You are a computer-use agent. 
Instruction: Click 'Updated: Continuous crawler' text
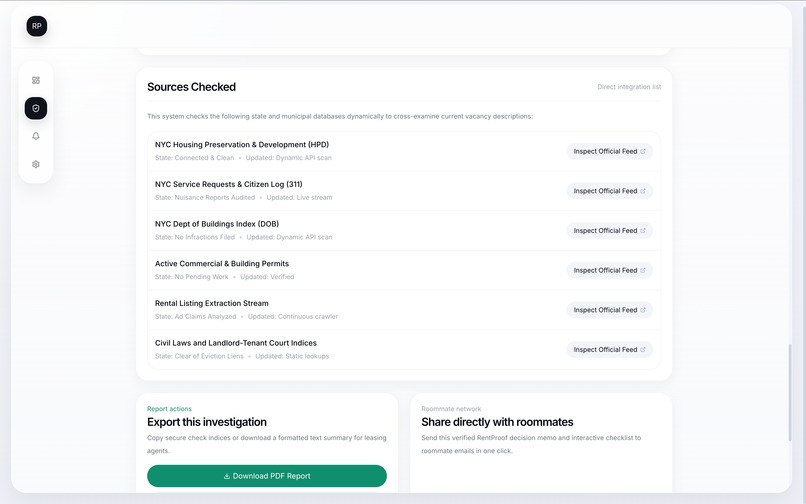(293, 316)
